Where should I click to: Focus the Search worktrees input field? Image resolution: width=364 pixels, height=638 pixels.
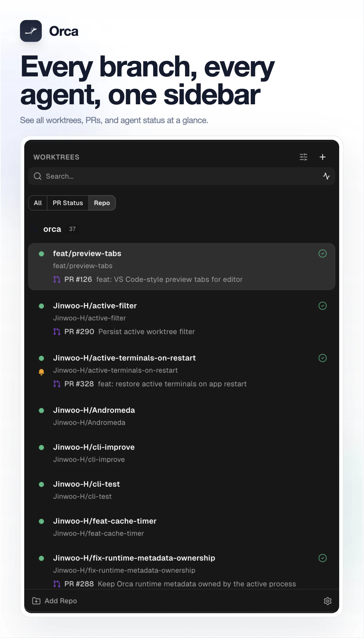pyautogui.click(x=181, y=176)
